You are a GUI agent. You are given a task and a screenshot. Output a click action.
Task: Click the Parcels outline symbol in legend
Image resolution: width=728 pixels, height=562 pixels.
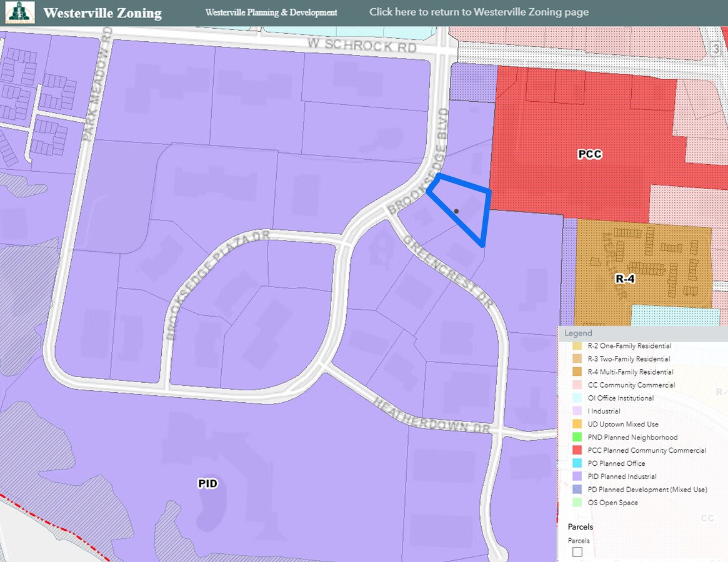tap(577, 552)
